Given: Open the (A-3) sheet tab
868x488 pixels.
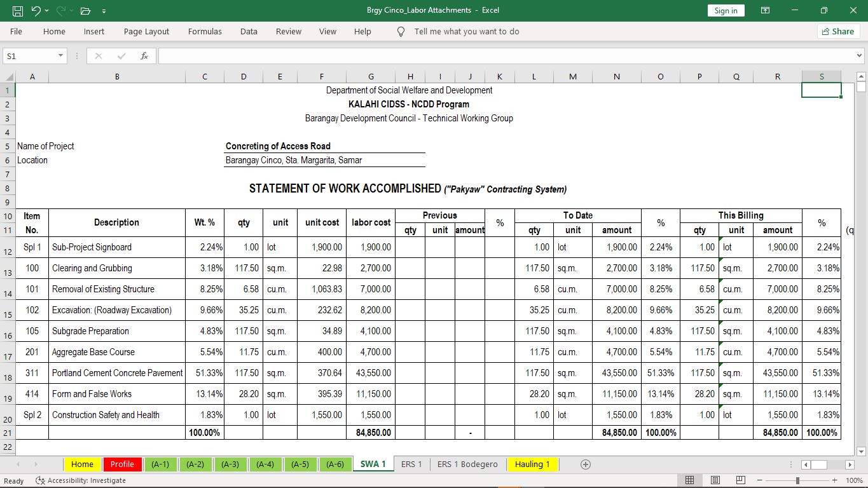Looking at the screenshot, I should click(x=230, y=464).
